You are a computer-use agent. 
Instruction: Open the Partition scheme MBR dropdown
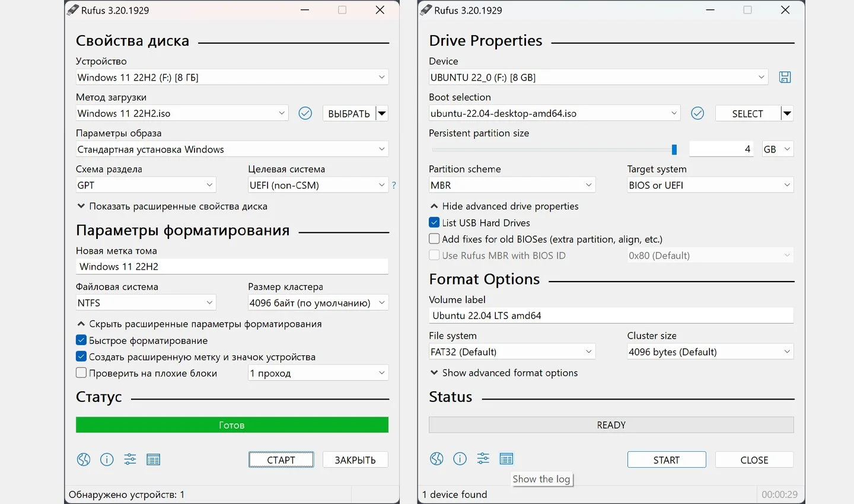512,185
